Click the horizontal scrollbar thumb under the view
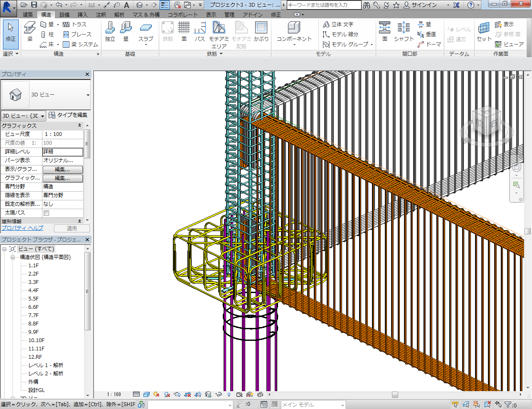 click(395, 394)
